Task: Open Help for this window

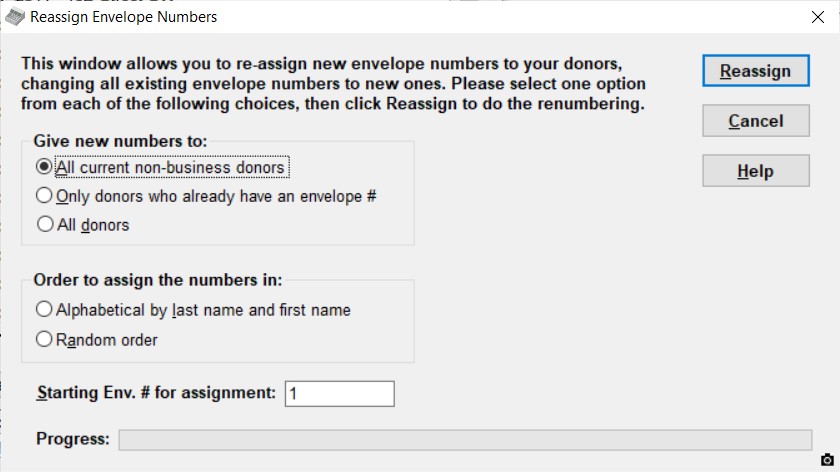Action: pyautogui.click(x=755, y=171)
